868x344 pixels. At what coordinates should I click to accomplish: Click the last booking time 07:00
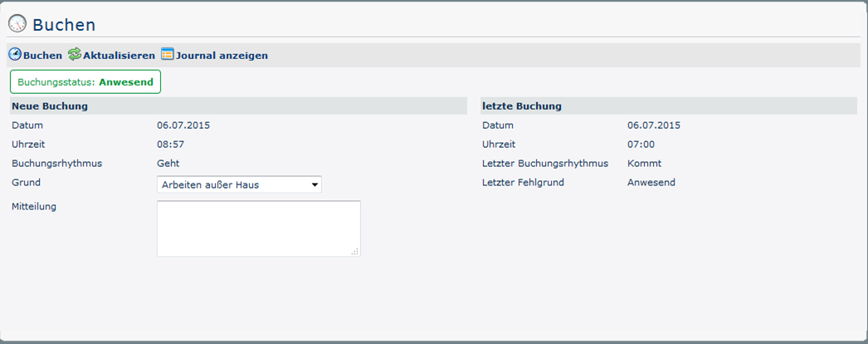pos(641,145)
